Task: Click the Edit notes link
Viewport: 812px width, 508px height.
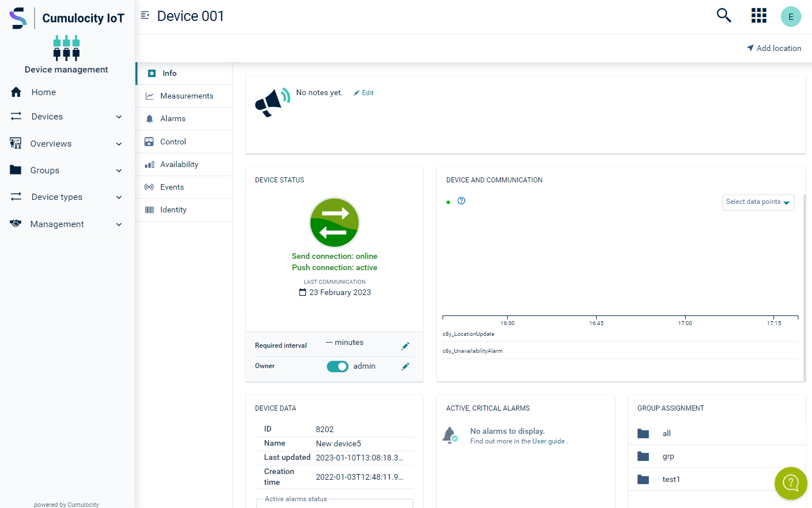Action: [364, 93]
